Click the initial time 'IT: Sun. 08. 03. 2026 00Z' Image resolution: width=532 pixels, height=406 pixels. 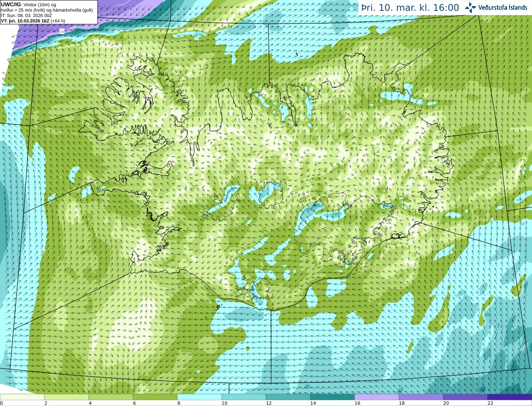point(27,15)
